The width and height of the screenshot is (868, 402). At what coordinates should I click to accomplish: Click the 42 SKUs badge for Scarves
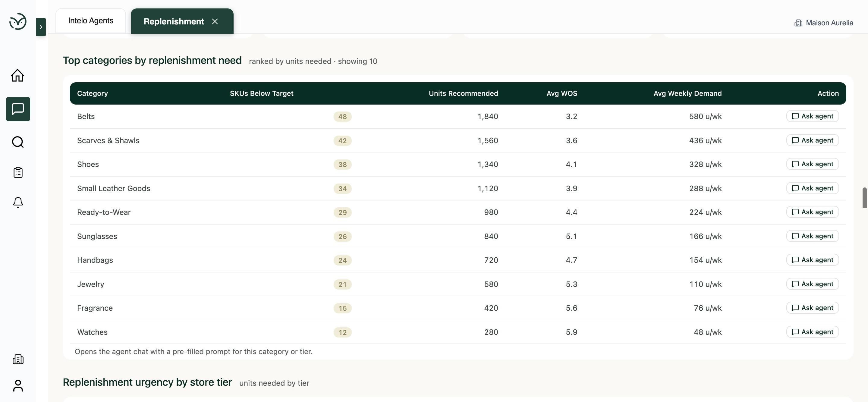(x=342, y=140)
